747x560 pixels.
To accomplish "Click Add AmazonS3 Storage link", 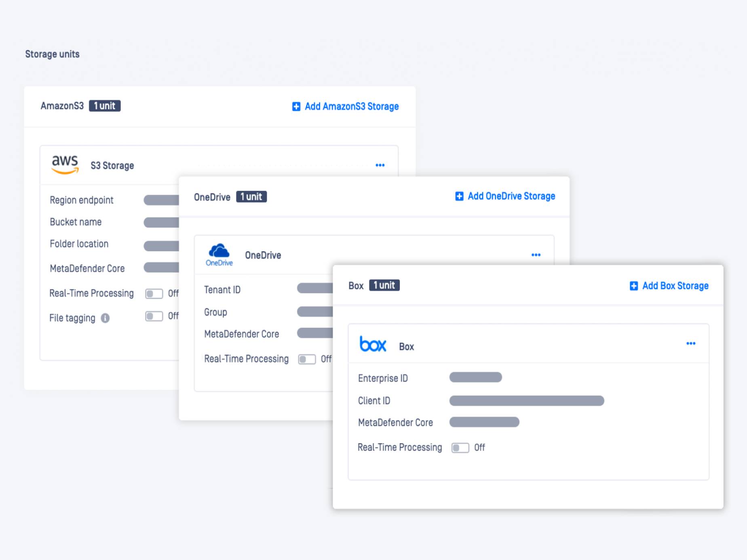I will [x=351, y=106].
